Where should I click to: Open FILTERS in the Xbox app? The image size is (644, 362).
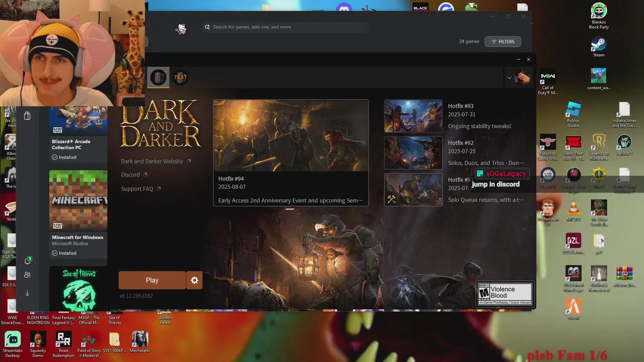pyautogui.click(x=503, y=42)
